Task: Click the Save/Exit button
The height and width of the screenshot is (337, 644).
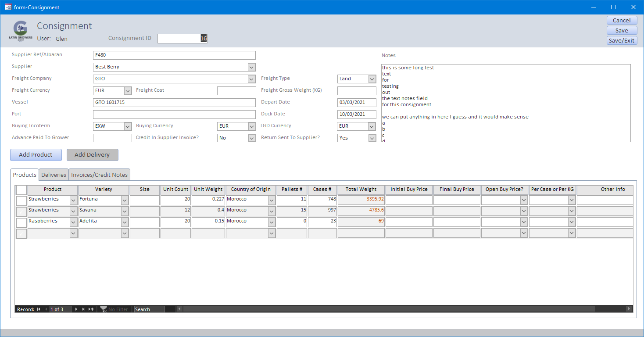Action: pyautogui.click(x=622, y=41)
